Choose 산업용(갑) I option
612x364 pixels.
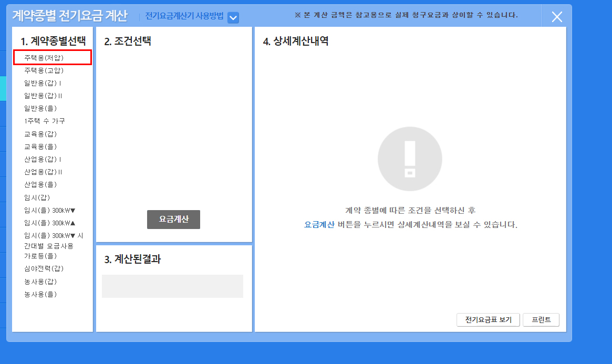(x=43, y=159)
